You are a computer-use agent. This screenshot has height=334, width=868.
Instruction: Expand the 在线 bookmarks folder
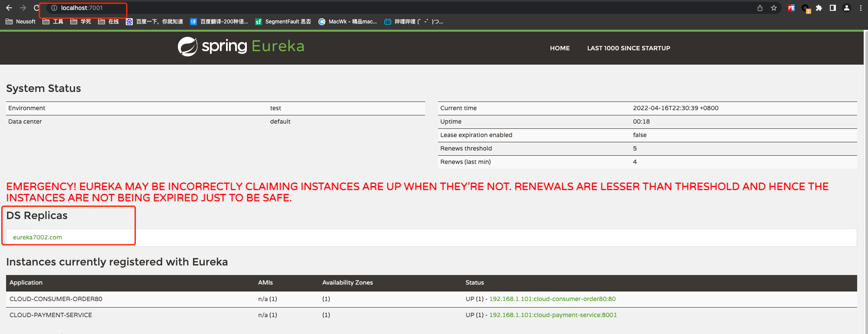coord(108,22)
